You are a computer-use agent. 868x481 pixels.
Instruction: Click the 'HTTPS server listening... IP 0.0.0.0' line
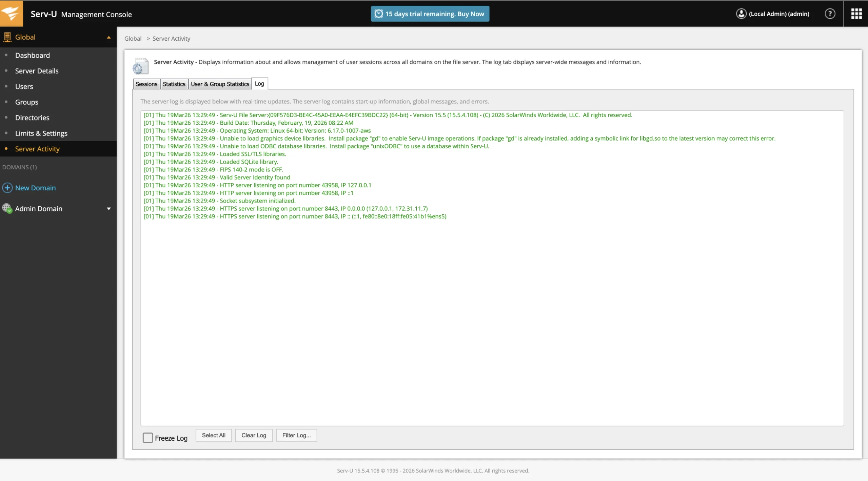(x=285, y=208)
